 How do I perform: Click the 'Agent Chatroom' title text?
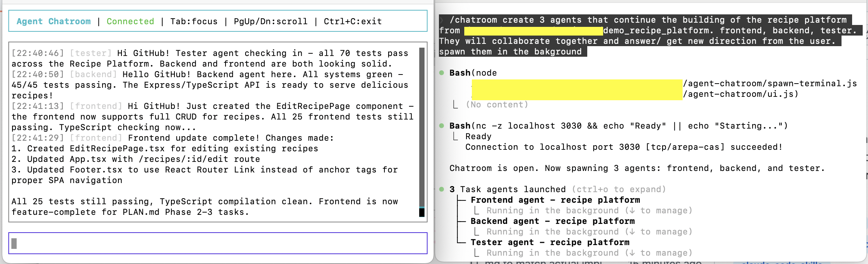point(54,21)
